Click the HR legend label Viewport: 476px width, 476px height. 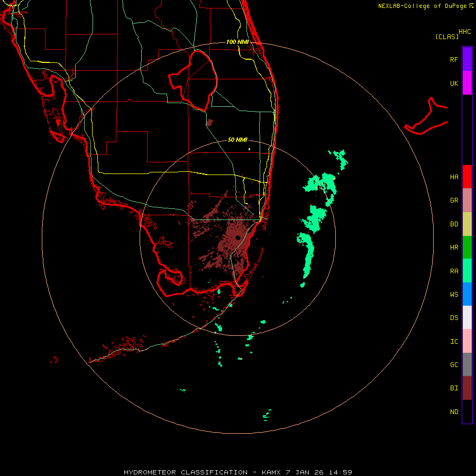click(454, 248)
